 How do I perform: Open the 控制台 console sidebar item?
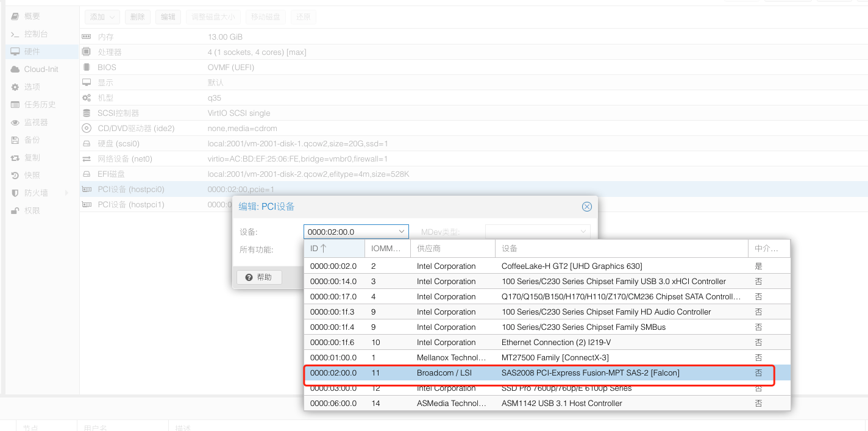[x=35, y=34]
